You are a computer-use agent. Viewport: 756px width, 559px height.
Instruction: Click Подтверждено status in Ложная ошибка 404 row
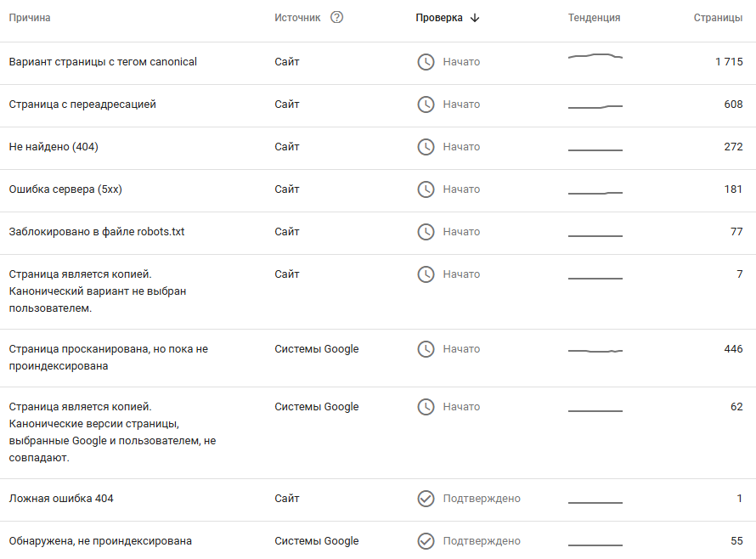pyautogui.click(x=482, y=499)
